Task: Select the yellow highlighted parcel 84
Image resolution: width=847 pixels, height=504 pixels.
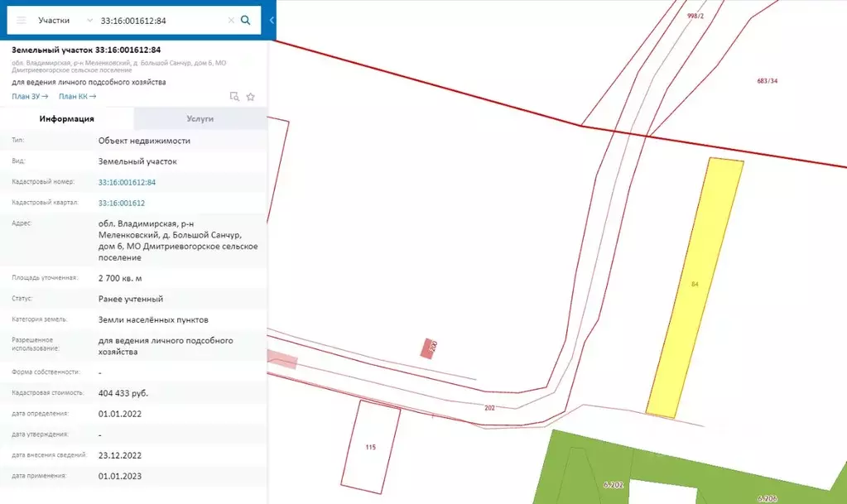Action: click(x=694, y=286)
